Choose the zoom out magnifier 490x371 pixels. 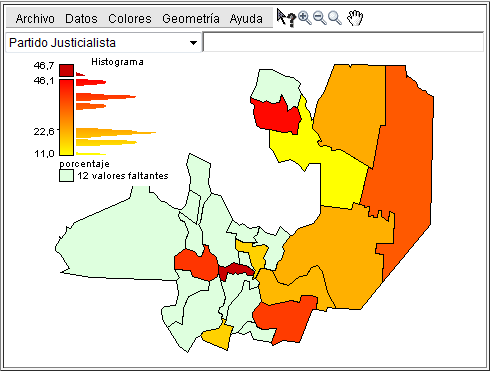pyautogui.click(x=320, y=18)
